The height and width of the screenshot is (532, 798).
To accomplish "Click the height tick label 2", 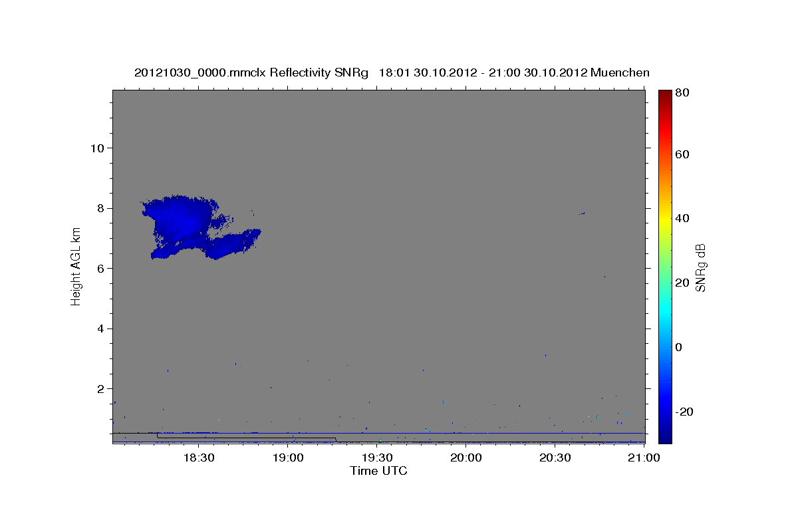I will point(101,389).
